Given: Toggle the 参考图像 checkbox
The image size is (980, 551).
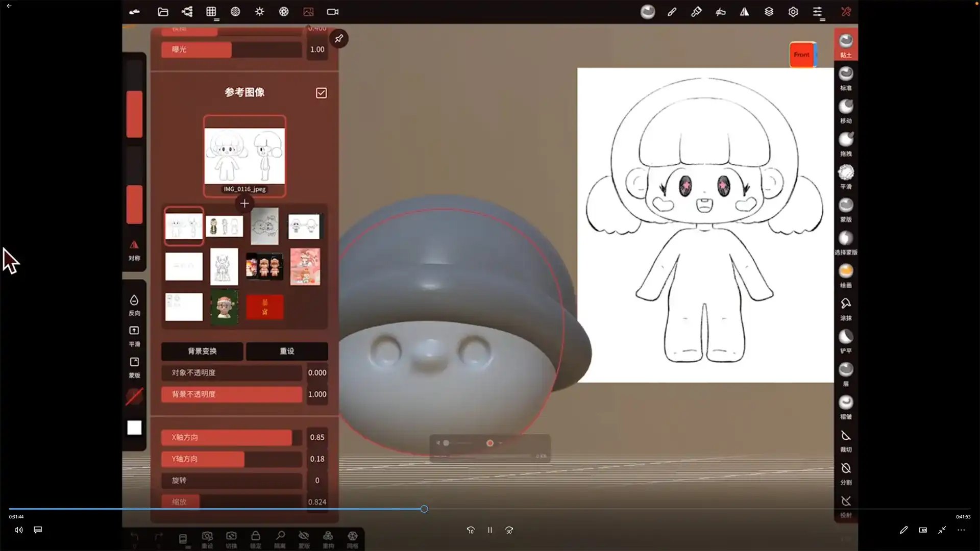Looking at the screenshot, I should pos(321,93).
